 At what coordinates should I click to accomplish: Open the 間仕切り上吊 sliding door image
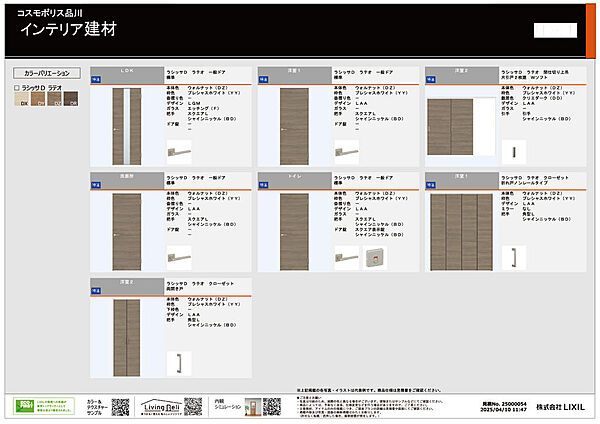(x=461, y=127)
